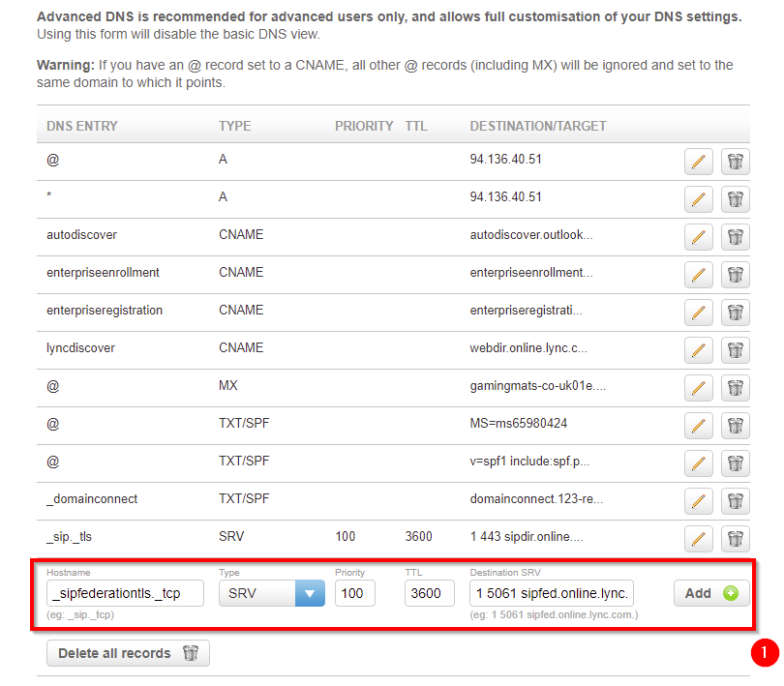
Task: Delete the lyncdiscover CNAME record
Action: tap(735, 350)
